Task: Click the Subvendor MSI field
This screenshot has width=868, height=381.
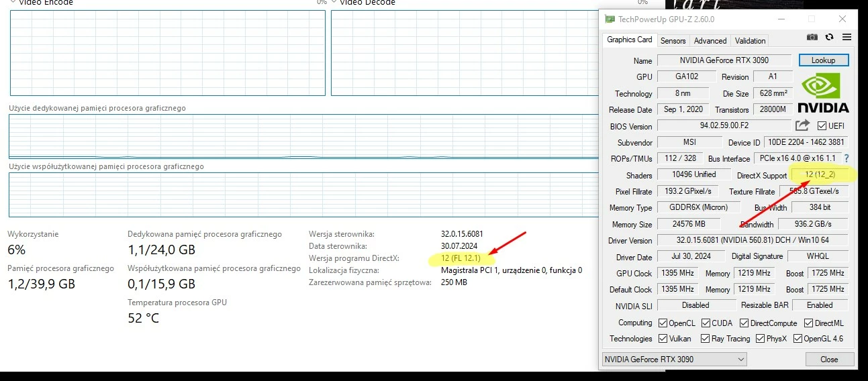Action: pyautogui.click(x=689, y=142)
